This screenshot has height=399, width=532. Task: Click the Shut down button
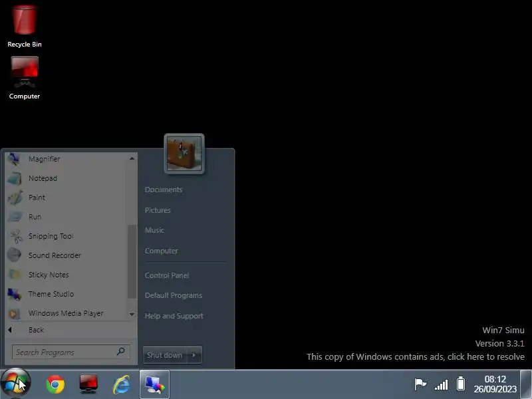tap(164, 355)
